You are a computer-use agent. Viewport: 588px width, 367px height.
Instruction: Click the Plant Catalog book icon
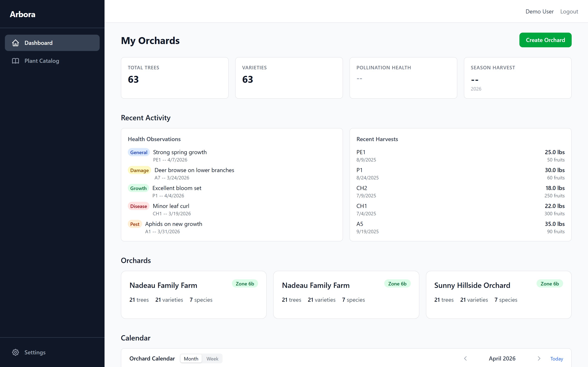[x=16, y=61]
